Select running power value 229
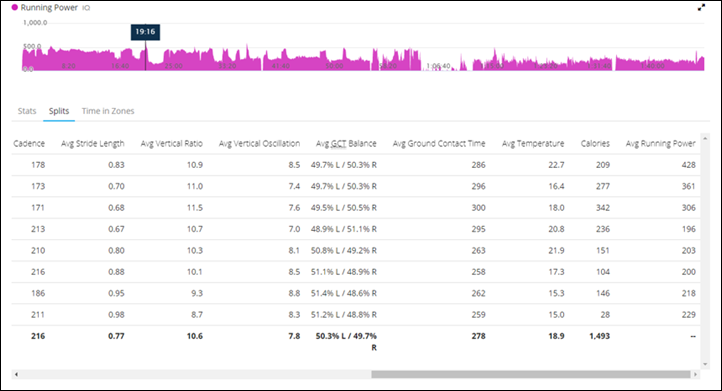 tap(688, 315)
